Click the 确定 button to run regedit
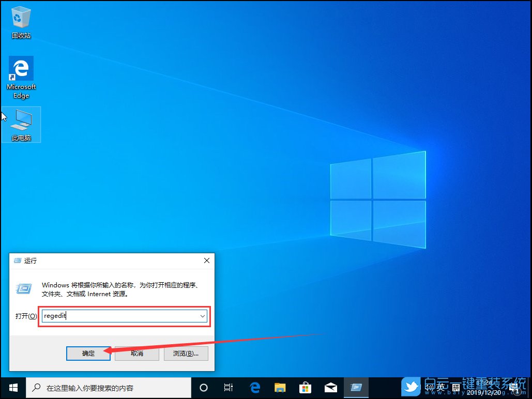This screenshot has height=399, width=532. [x=88, y=353]
